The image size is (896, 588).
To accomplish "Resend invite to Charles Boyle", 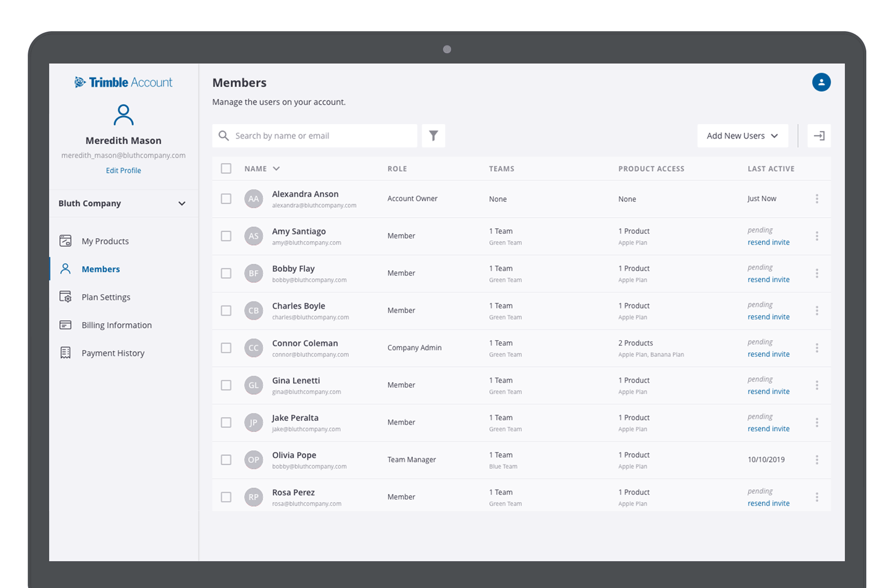I will [768, 317].
